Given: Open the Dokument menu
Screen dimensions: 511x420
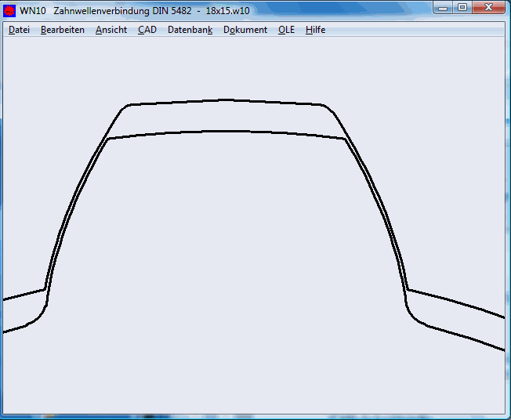Looking at the screenshot, I should (245, 30).
